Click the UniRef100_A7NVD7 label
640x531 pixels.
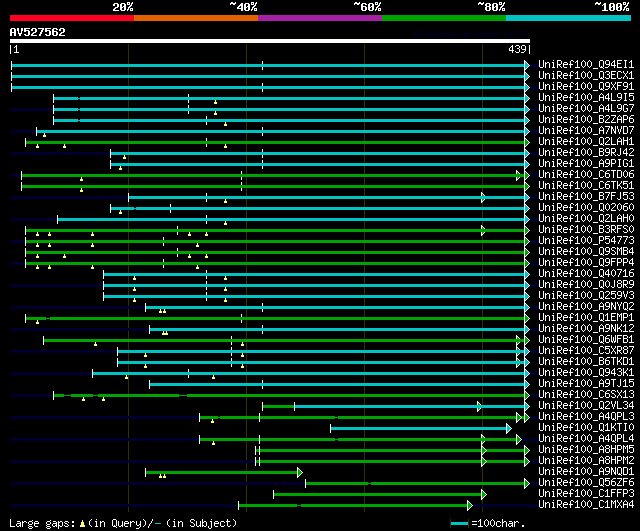(586, 131)
